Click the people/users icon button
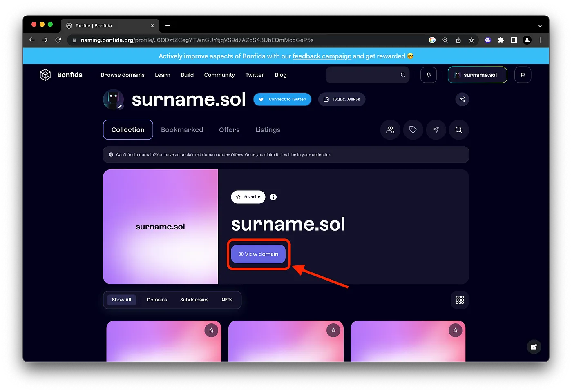The image size is (572, 392). click(x=390, y=130)
